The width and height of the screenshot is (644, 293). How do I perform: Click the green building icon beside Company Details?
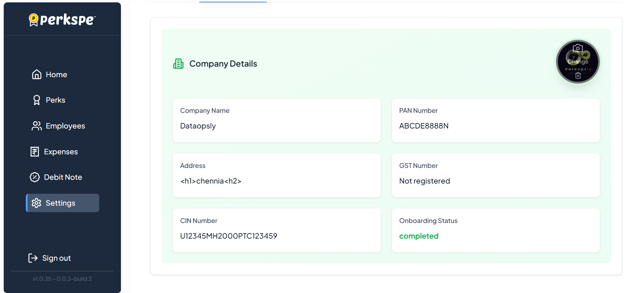point(178,64)
